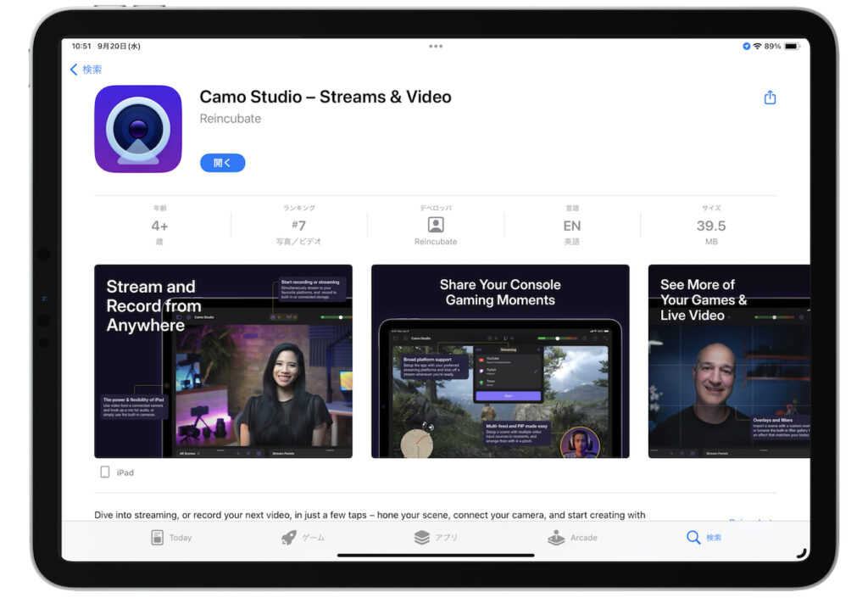868x598 pixels.
Task: Go back using the 検索 chevron at top left
Action: pyautogui.click(x=86, y=70)
